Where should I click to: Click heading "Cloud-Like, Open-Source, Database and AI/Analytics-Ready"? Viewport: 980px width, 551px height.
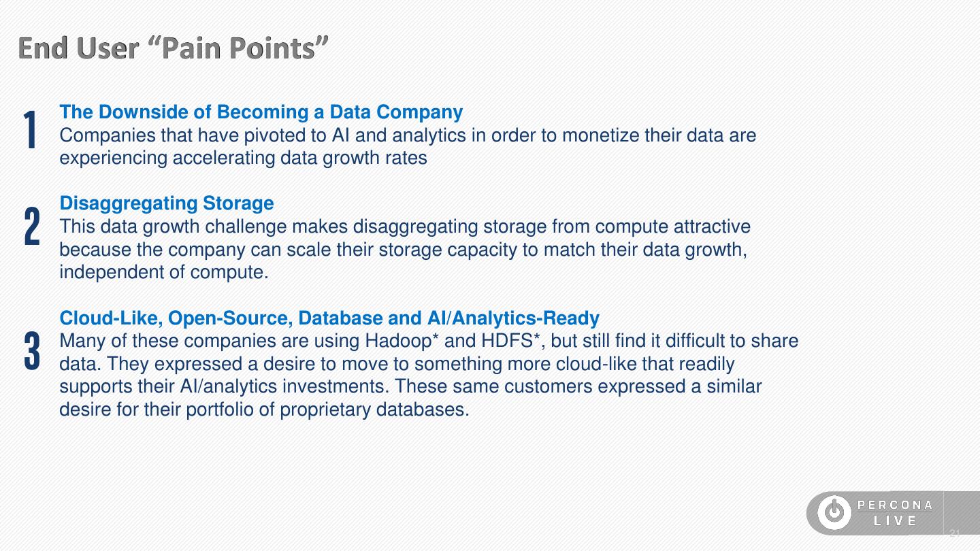click(x=329, y=318)
